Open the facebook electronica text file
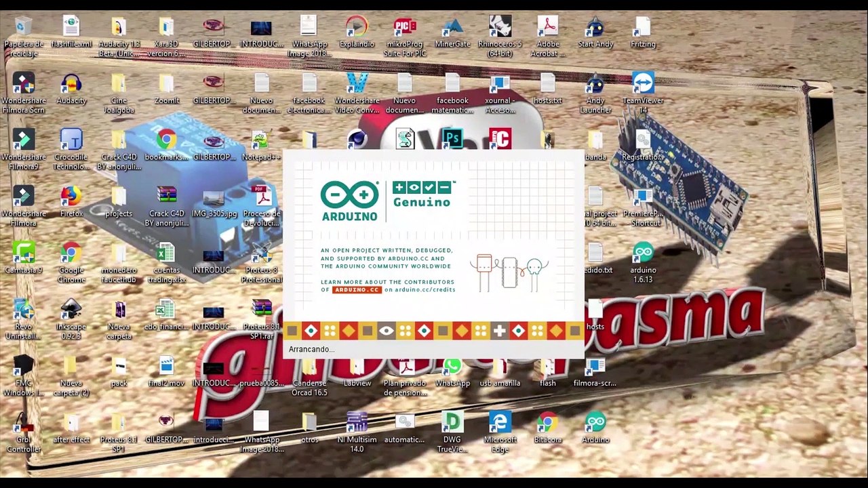This screenshot has width=868, height=488. [309, 94]
